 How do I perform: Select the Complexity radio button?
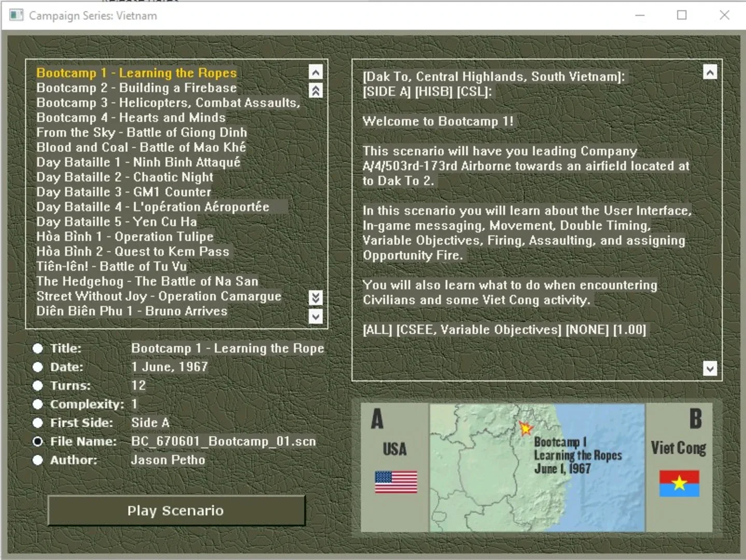(38, 404)
